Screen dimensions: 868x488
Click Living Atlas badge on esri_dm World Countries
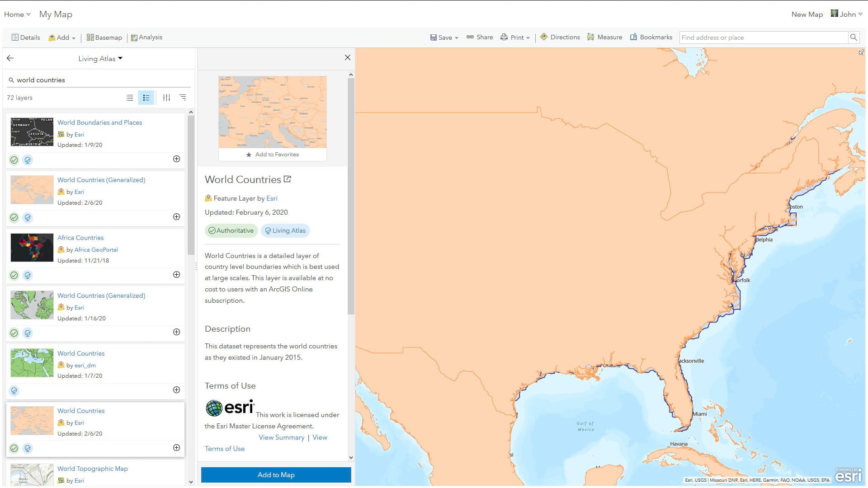(x=14, y=391)
